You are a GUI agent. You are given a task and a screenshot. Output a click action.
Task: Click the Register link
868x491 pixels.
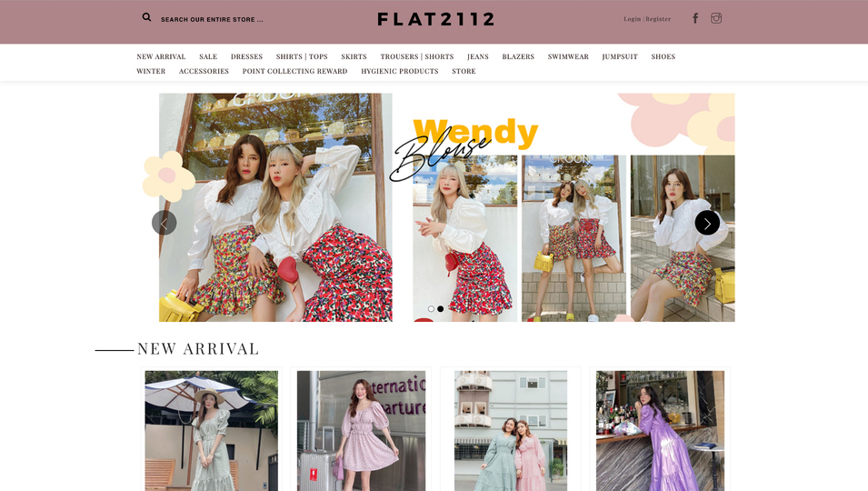(x=658, y=19)
